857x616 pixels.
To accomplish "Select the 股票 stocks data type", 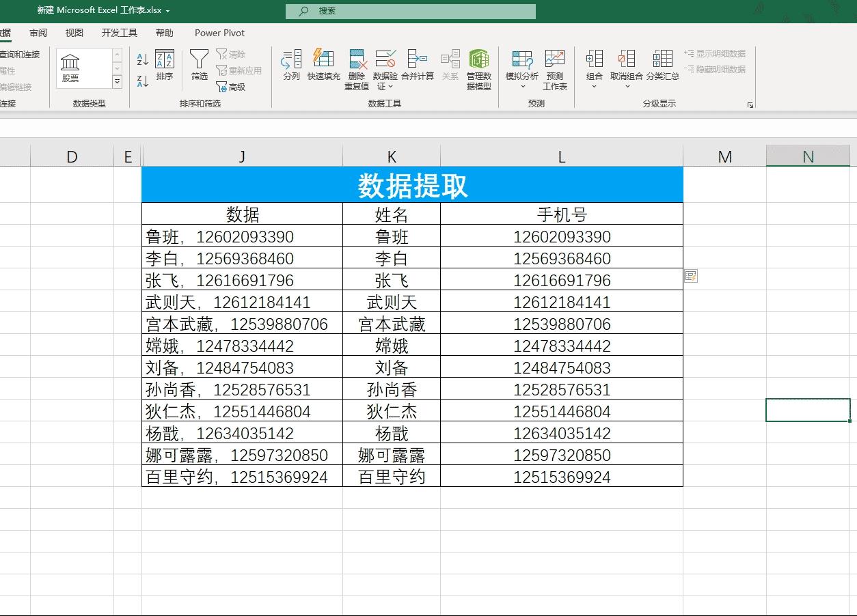I will click(x=69, y=66).
